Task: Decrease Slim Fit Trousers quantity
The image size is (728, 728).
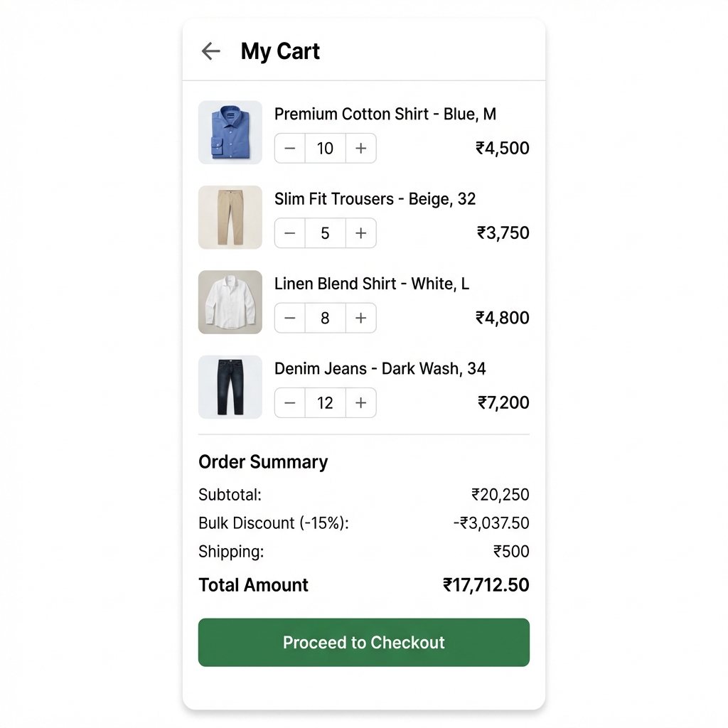Action: coord(290,233)
